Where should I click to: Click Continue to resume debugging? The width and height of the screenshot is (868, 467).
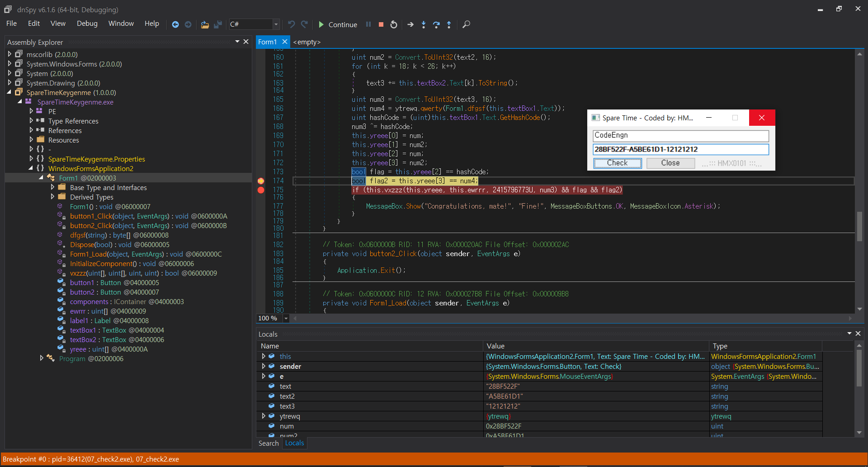[338, 24]
